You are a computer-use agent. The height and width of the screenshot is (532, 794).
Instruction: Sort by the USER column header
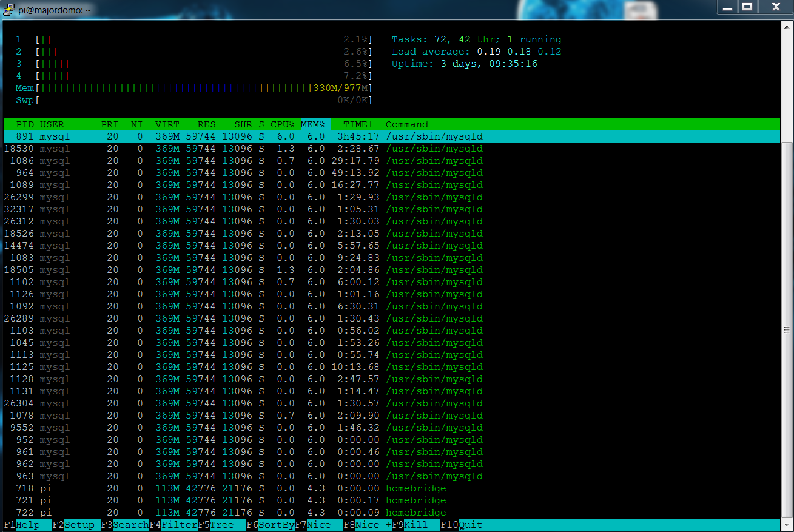pos(52,124)
